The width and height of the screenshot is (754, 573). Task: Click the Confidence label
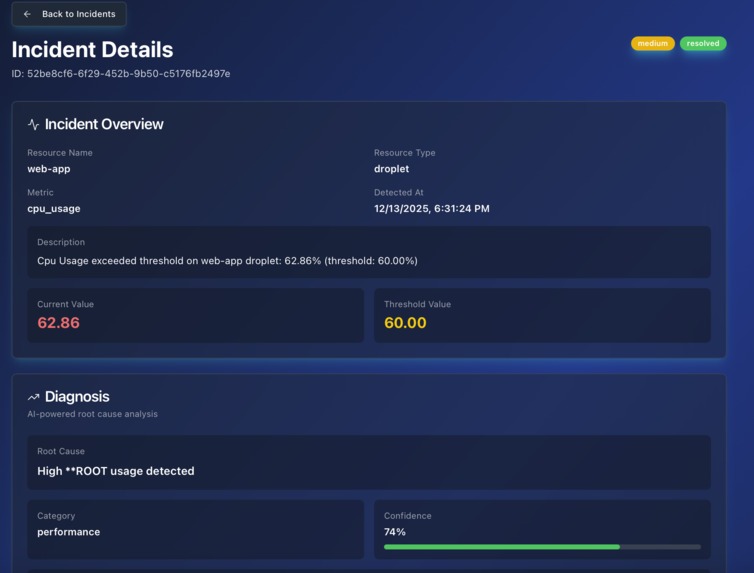pos(407,516)
